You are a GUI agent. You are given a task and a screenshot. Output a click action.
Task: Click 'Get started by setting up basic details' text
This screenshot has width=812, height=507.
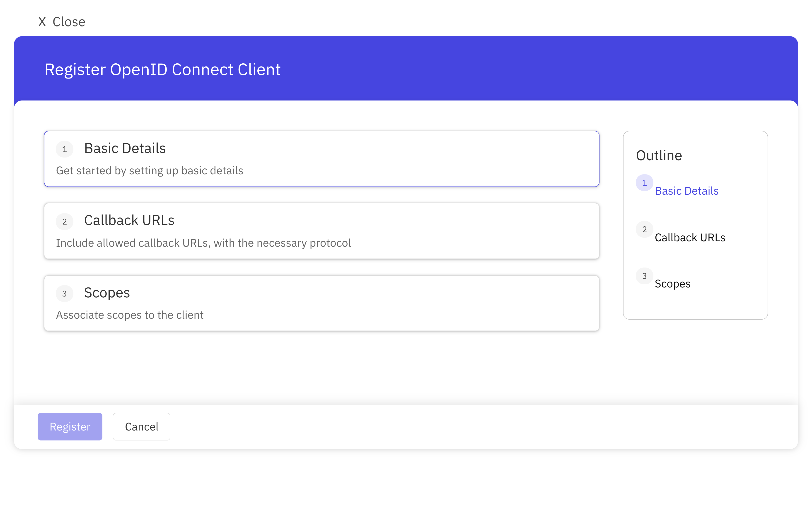coord(149,171)
